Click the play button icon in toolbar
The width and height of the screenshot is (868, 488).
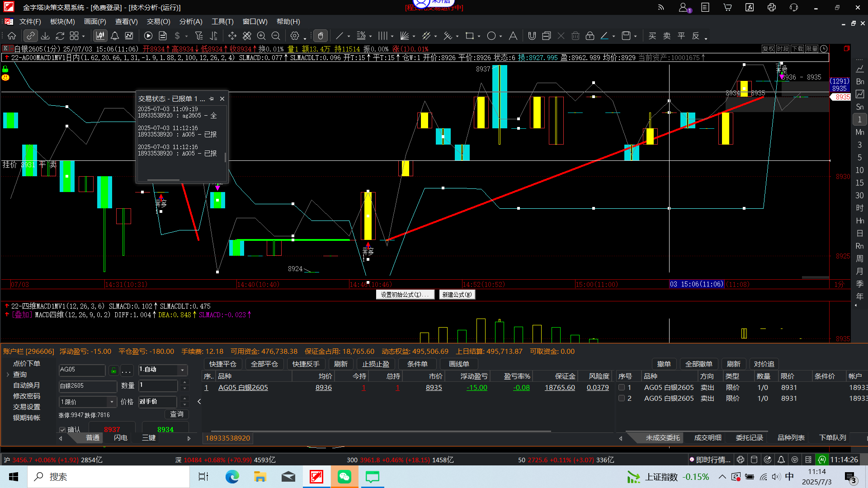click(x=148, y=36)
